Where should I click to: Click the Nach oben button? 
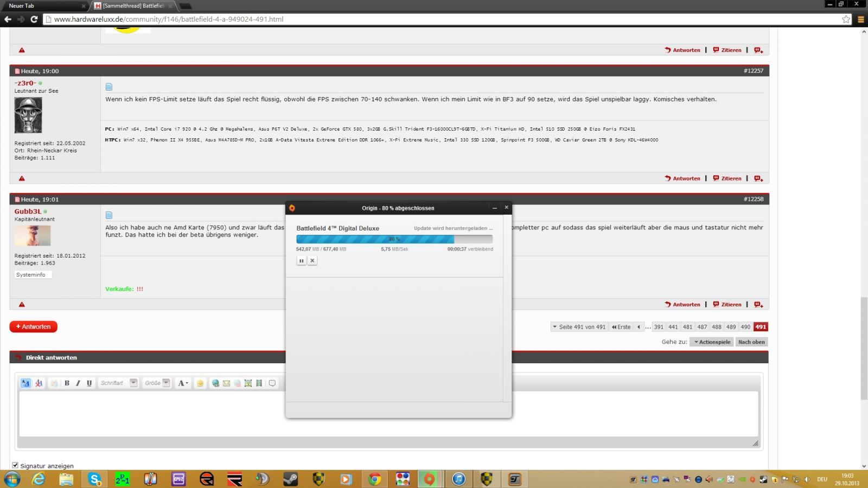click(751, 342)
